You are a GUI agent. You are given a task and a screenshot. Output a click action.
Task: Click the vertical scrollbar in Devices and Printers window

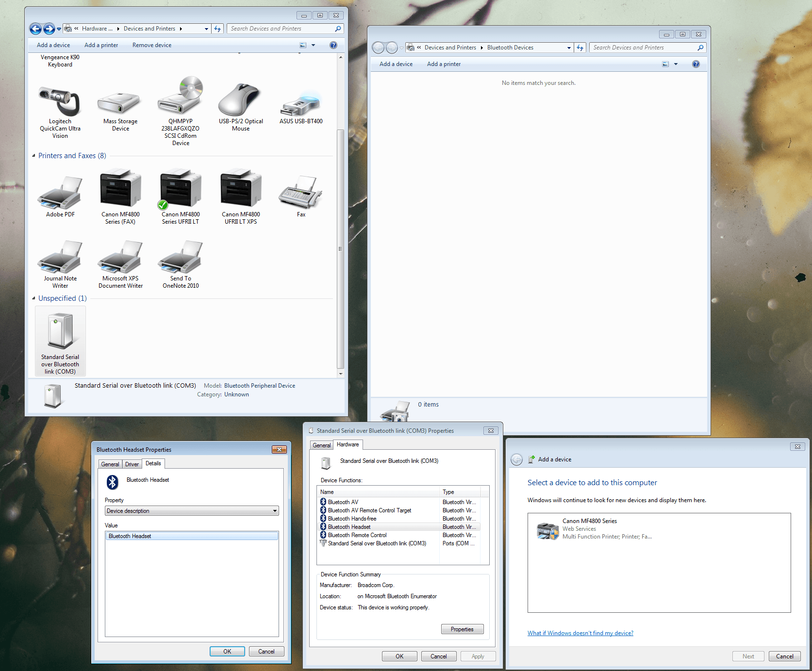[341, 249]
